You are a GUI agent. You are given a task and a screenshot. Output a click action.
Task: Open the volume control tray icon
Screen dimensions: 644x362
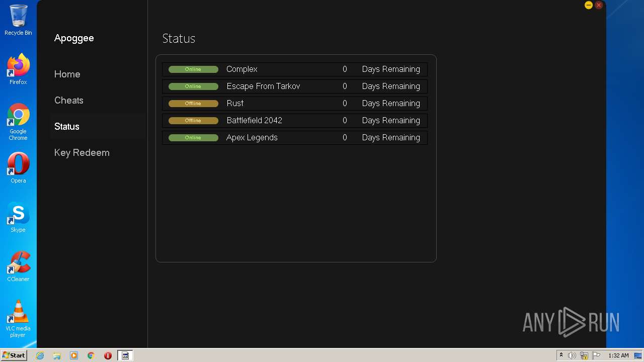572,355
